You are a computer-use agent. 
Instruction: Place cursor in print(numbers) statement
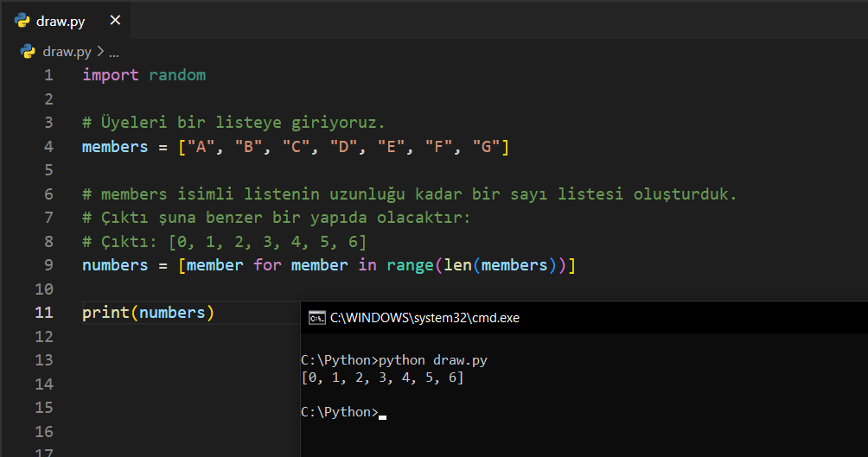click(x=147, y=313)
